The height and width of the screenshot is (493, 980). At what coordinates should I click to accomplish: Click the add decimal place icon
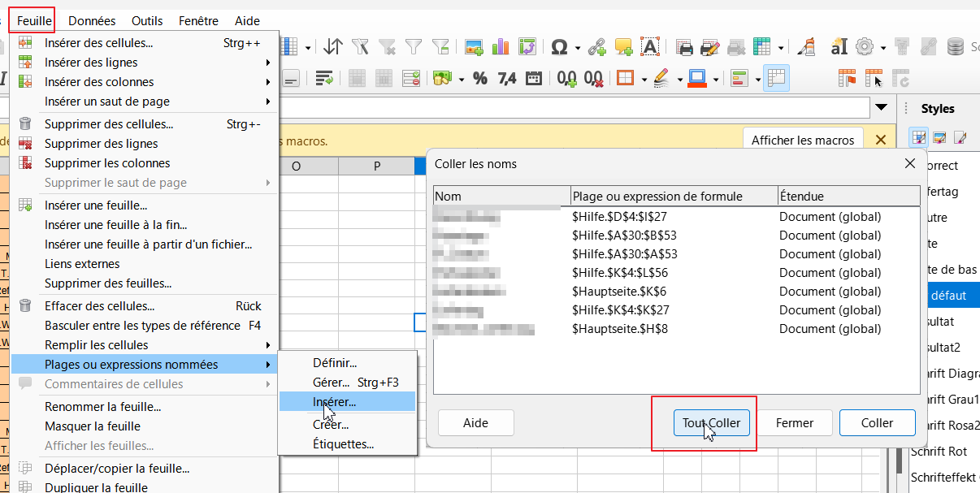(x=566, y=79)
